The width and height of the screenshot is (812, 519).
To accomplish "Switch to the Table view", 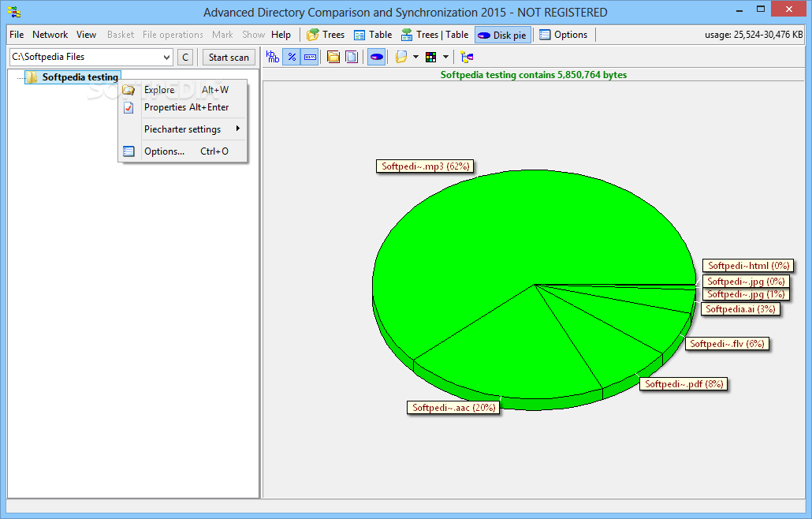I will click(x=373, y=35).
